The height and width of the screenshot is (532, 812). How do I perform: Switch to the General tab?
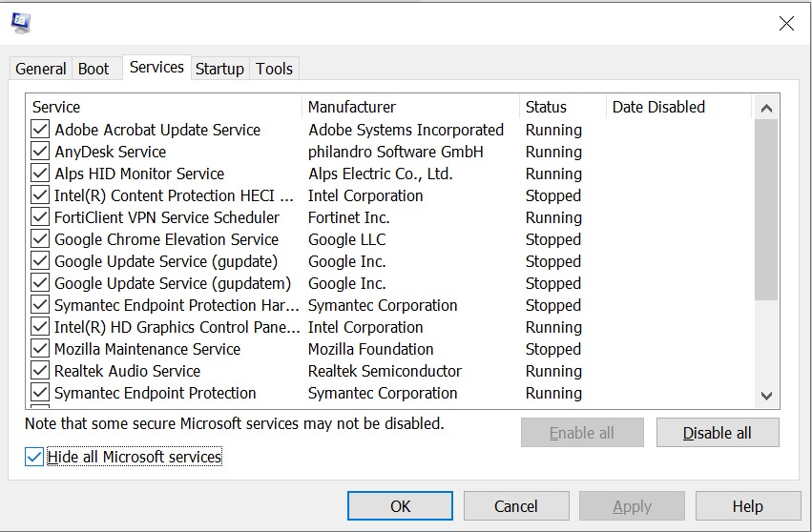click(x=41, y=69)
